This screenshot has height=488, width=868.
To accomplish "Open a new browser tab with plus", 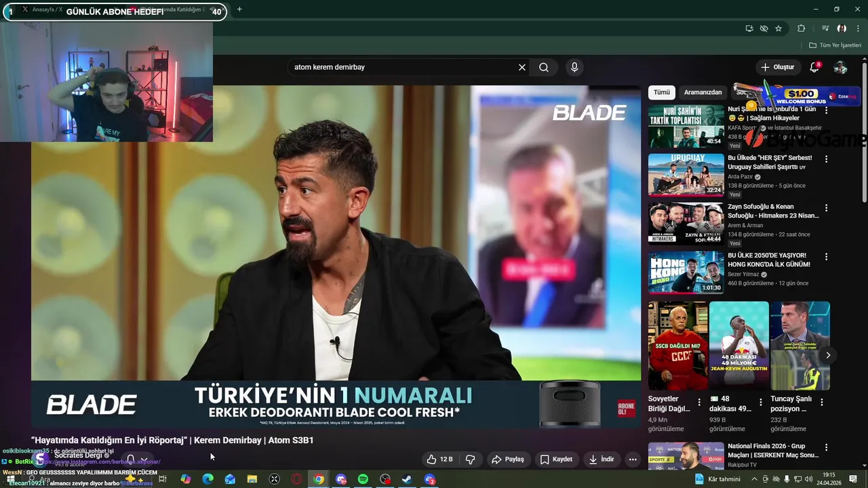I will tap(239, 9).
